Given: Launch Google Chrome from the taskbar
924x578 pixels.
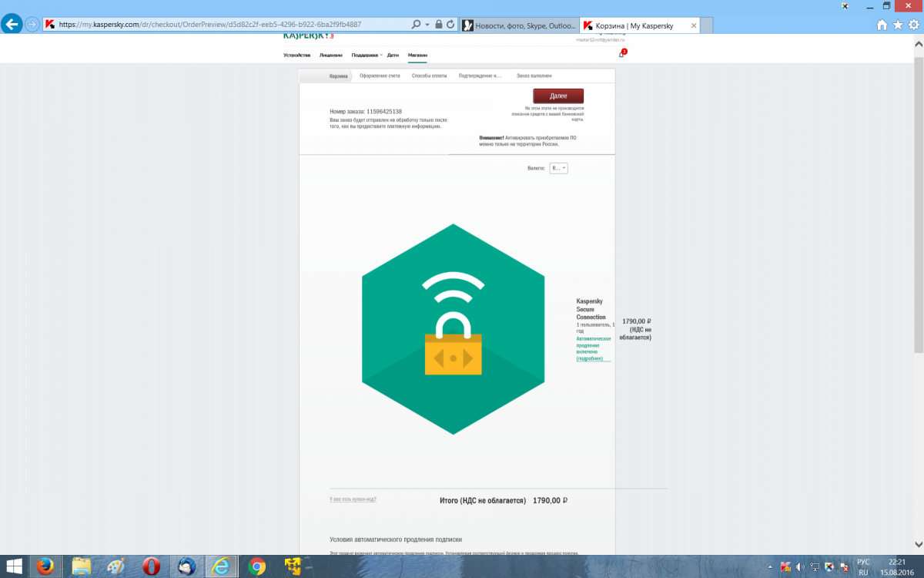Looking at the screenshot, I should (x=257, y=566).
